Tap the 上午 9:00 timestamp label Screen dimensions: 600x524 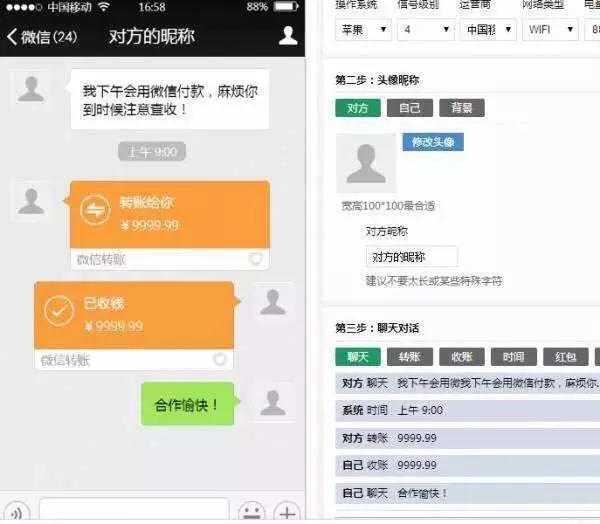152,152
